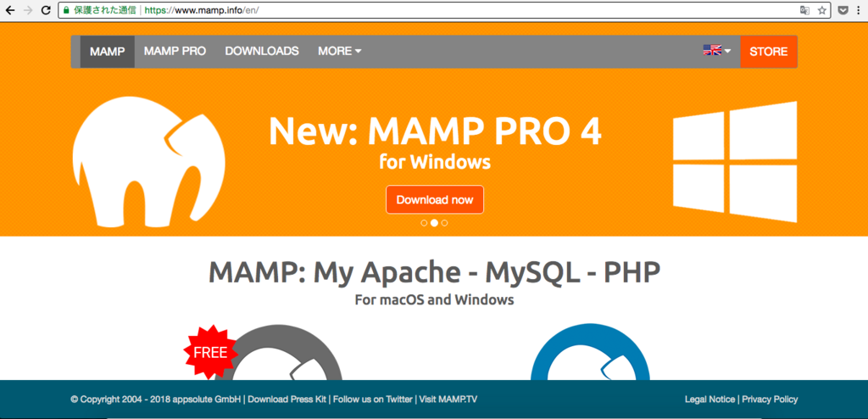Open Chrome three-dot menu
The width and height of the screenshot is (868, 419).
(860, 10)
